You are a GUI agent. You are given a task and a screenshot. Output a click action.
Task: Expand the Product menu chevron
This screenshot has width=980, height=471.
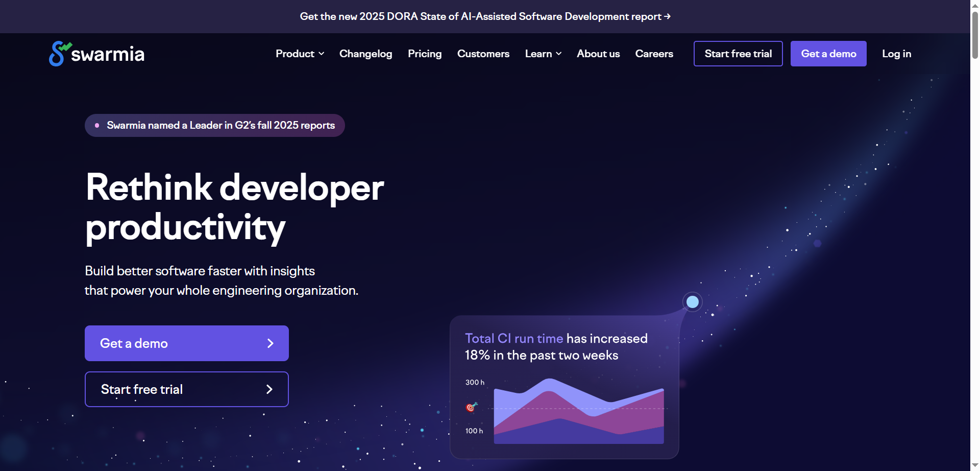pyautogui.click(x=322, y=54)
